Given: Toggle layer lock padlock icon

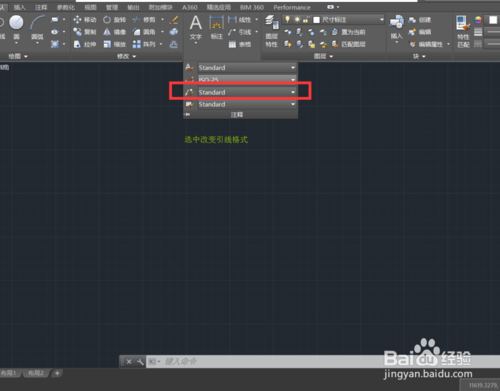Looking at the screenshot, I should (305, 20).
